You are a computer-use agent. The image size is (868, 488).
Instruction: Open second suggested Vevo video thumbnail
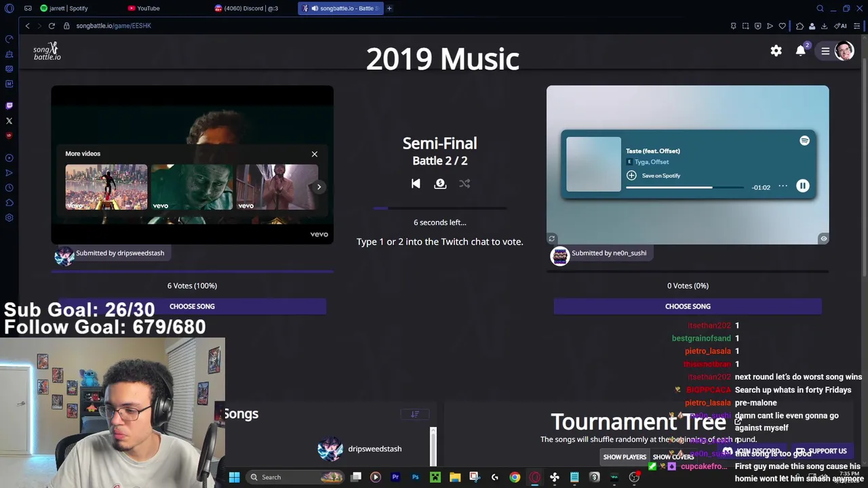pyautogui.click(x=191, y=187)
